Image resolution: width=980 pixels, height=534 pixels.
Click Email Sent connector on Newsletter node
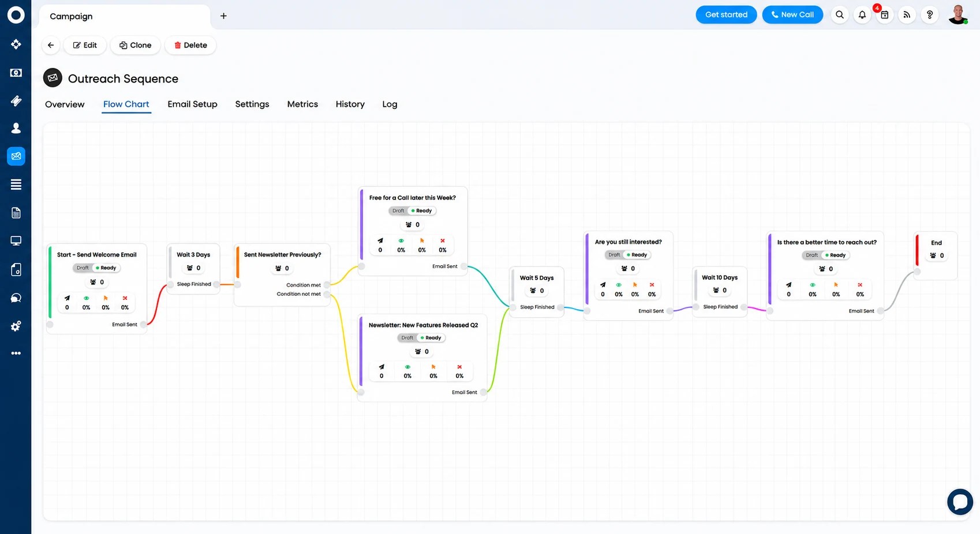pyautogui.click(x=483, y=392)
